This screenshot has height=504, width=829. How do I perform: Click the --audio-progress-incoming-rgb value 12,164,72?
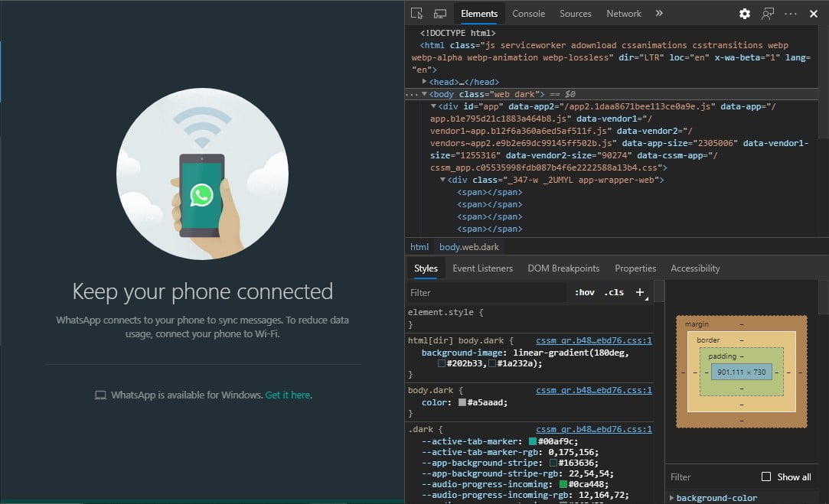pos(603,495)
